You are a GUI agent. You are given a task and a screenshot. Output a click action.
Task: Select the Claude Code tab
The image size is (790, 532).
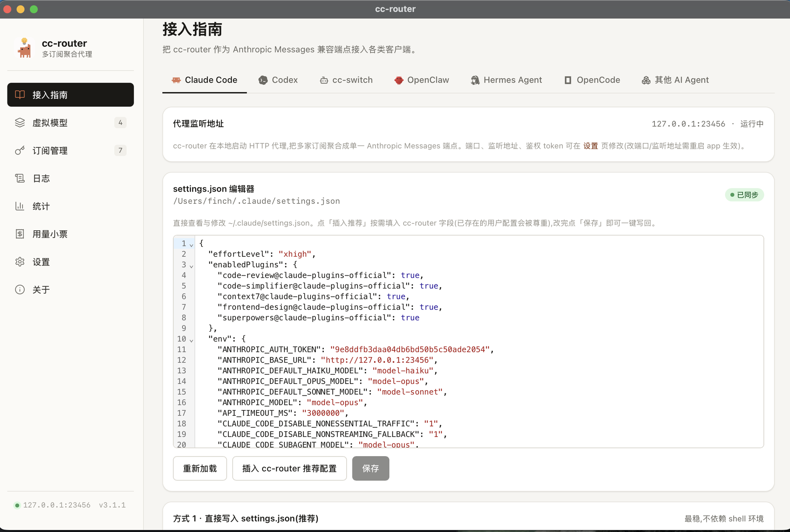click(205, 80)
